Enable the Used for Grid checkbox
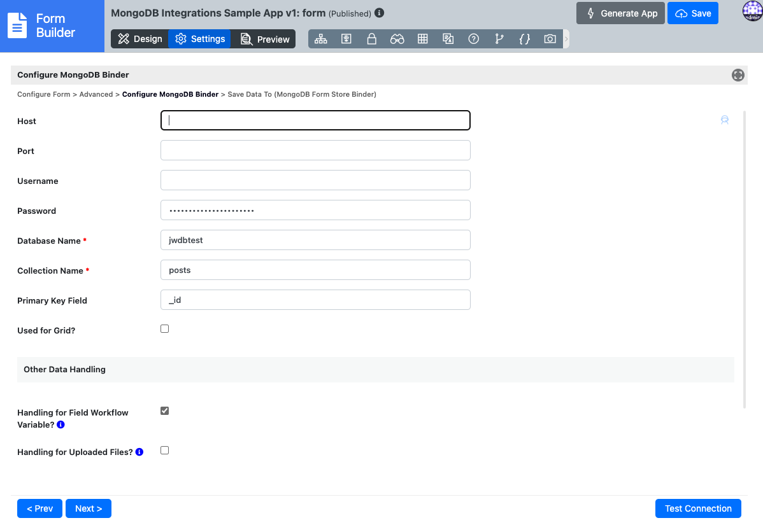Image resolution: width=763 pixels, height=532 pixels. tap(165, 329)
